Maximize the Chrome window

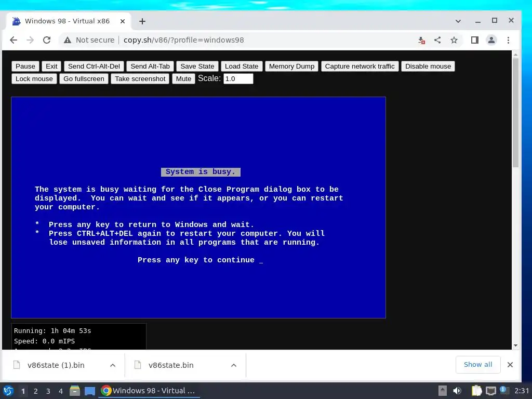(495, 21)
